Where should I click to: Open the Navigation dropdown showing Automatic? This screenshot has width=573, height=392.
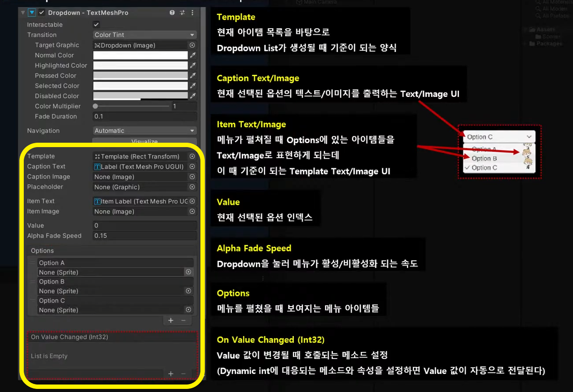coord(144,130)
